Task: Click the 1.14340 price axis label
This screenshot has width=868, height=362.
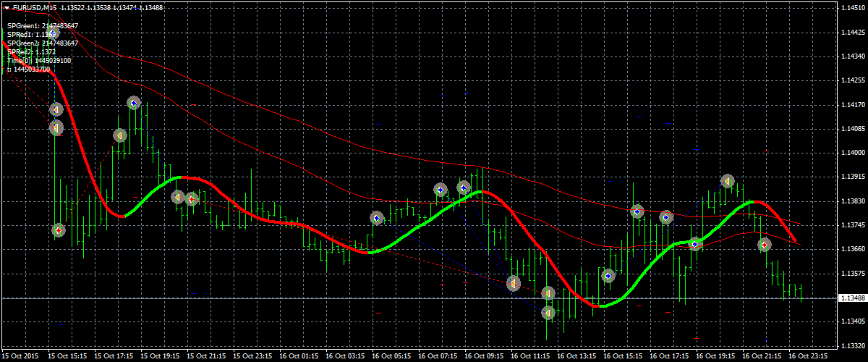Action: tap(854, 56)
